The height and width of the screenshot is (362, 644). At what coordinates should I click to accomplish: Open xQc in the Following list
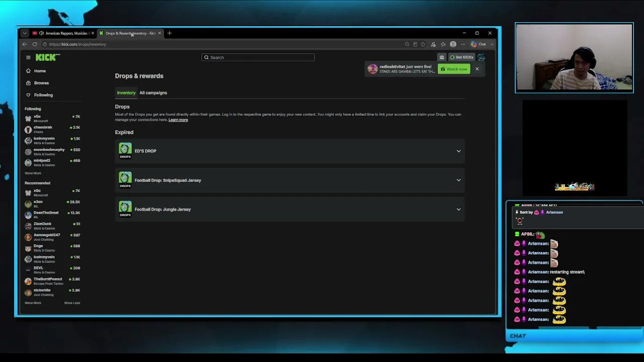point(53,118)
